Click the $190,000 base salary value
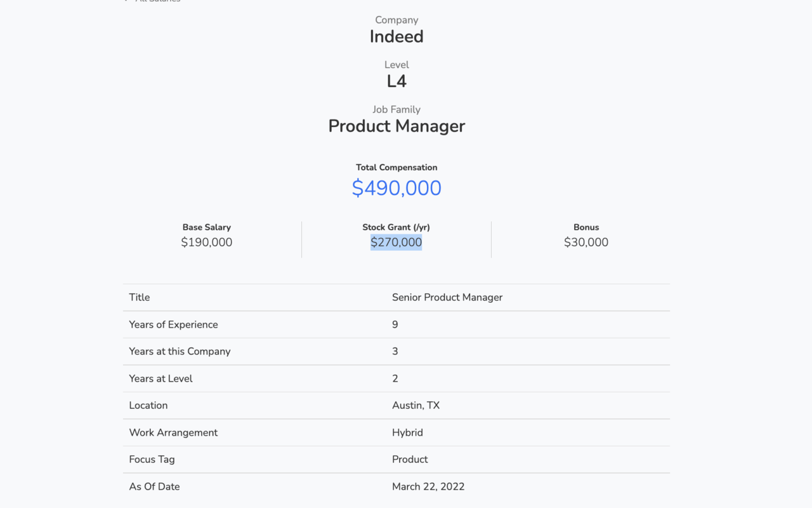812x508 pixels. [x=207, y=242]
